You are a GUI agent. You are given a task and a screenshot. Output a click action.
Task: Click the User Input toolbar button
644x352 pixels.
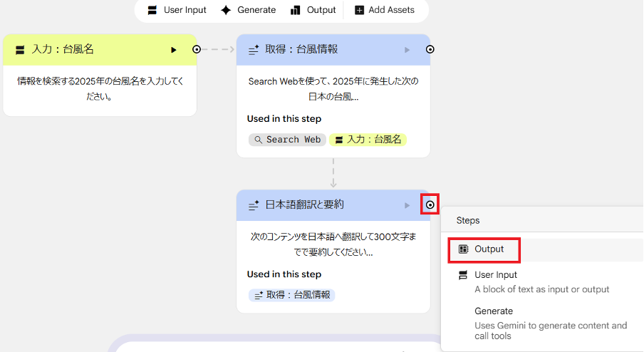(177, 10)
